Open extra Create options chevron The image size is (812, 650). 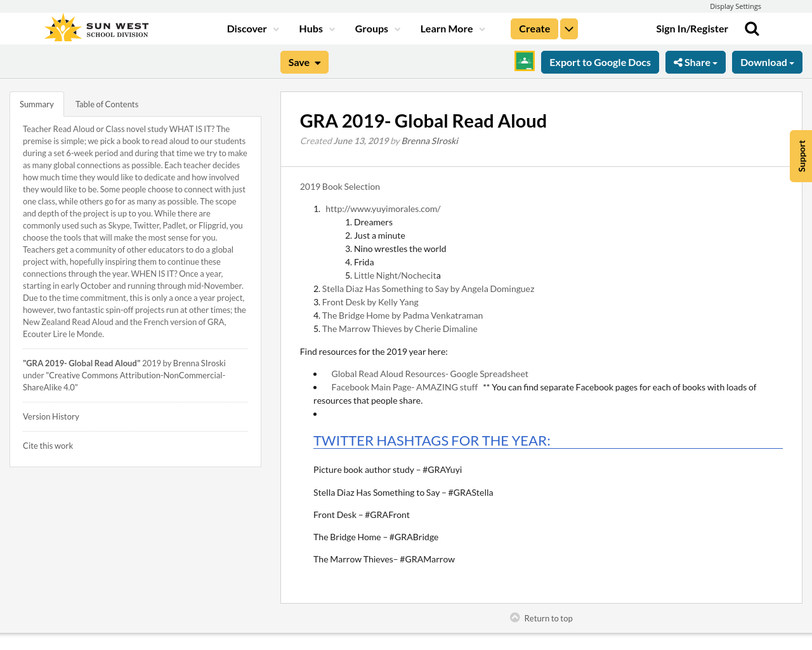(x=568, y=27)
